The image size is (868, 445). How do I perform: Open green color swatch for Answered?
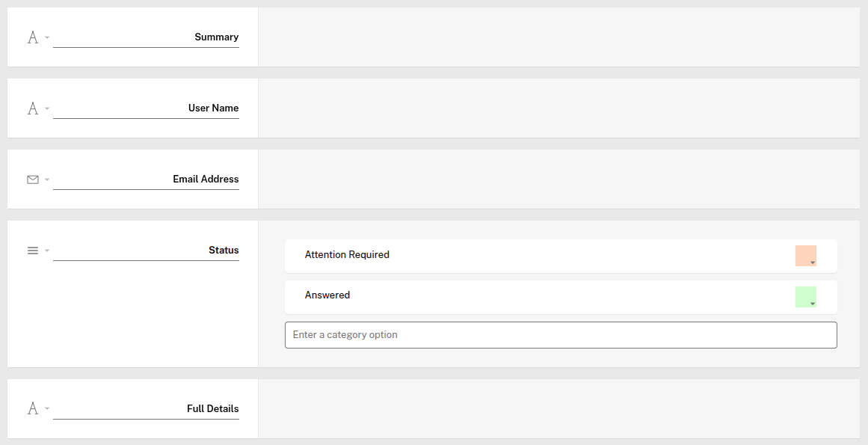805,297
